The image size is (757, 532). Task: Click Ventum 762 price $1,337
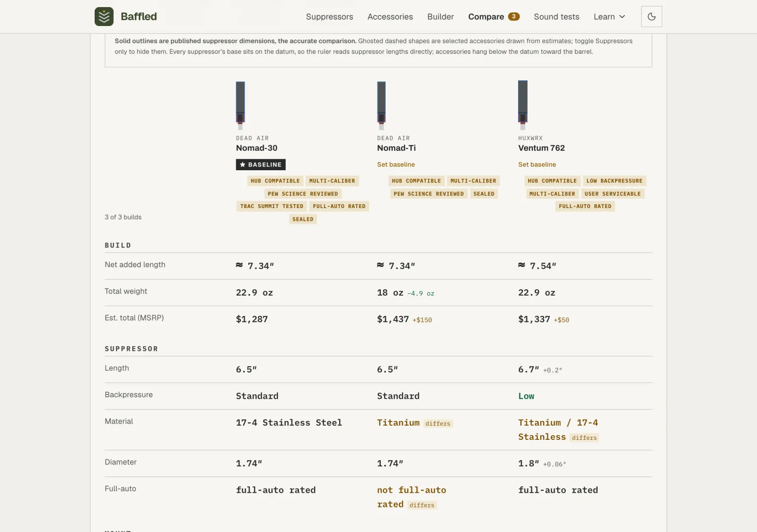(x=534, y=319)
